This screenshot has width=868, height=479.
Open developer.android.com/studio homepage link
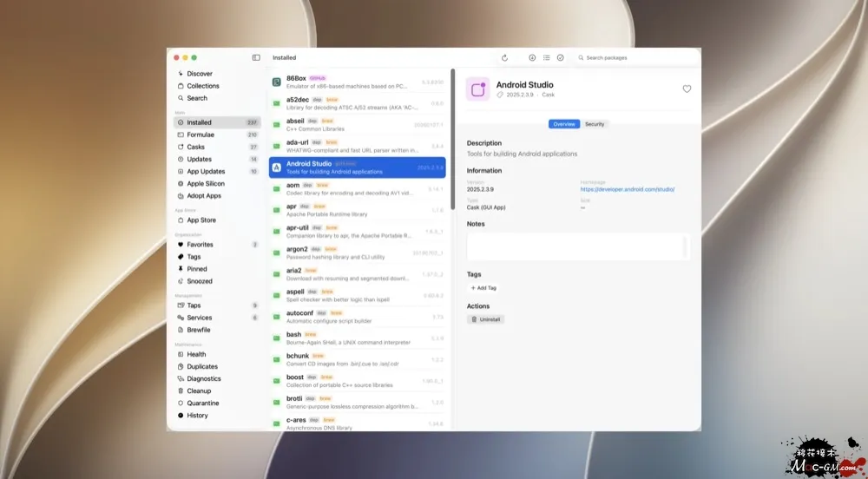pyautogui.click(x=628, y=189)
